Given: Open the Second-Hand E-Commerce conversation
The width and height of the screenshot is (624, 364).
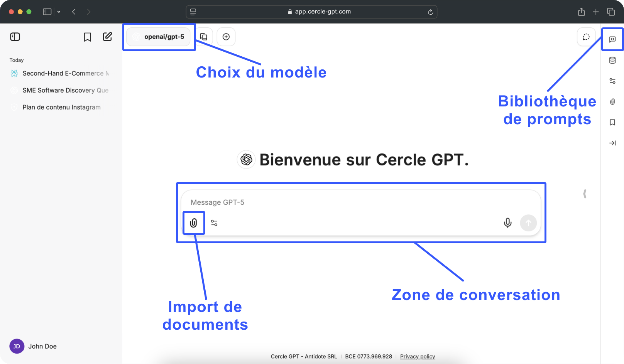Looking at the screenshot, I should tap(61, 73).
